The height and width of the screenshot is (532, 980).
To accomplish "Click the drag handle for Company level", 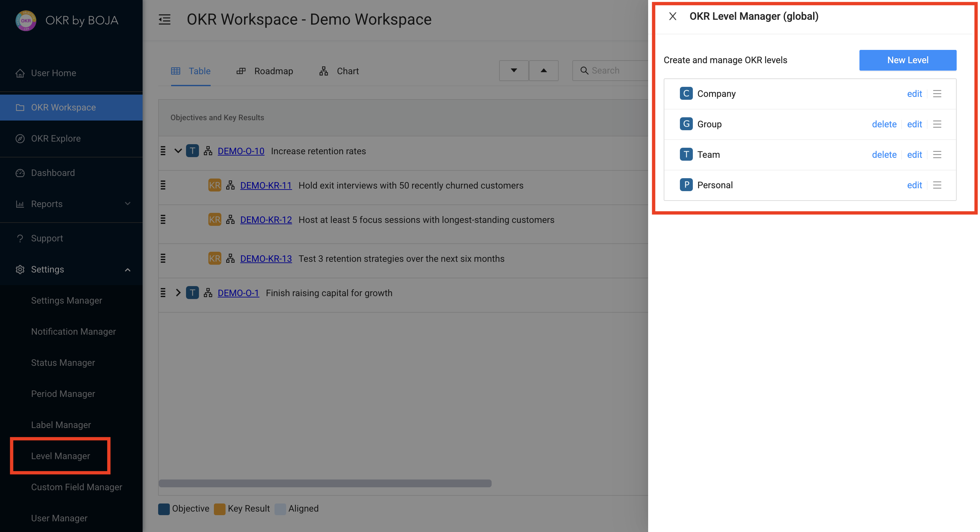I will click(937, 94).
